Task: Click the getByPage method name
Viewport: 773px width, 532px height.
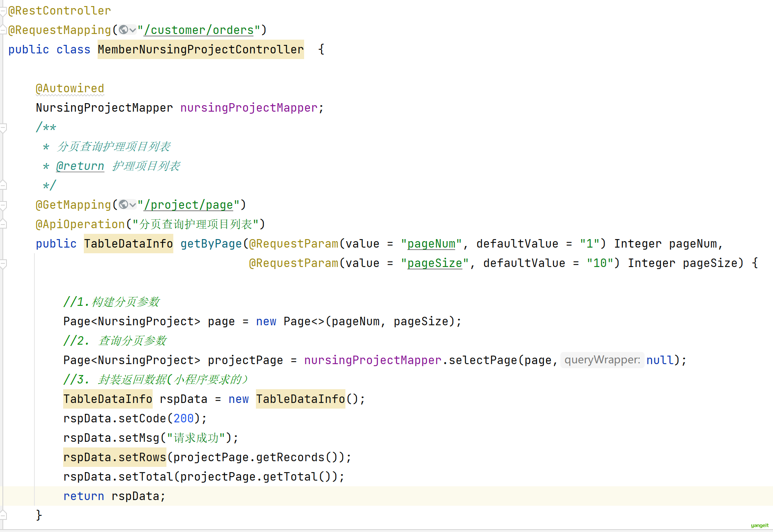Action: click(211, 244)
